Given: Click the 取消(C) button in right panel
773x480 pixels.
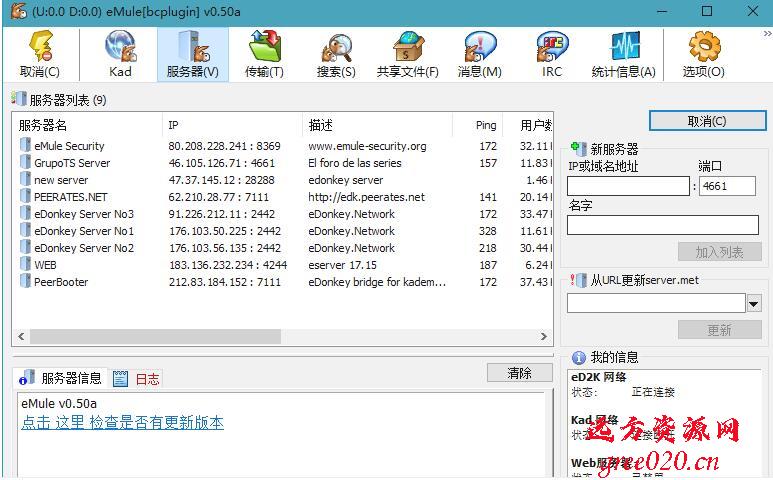Looking at the screenshot, I should tap(707, 121).
